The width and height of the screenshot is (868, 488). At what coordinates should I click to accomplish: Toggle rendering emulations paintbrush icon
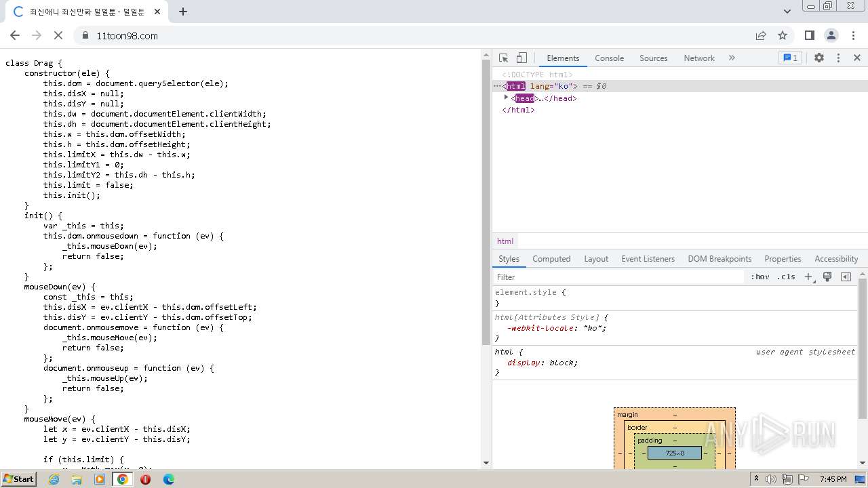click(827, 277)
